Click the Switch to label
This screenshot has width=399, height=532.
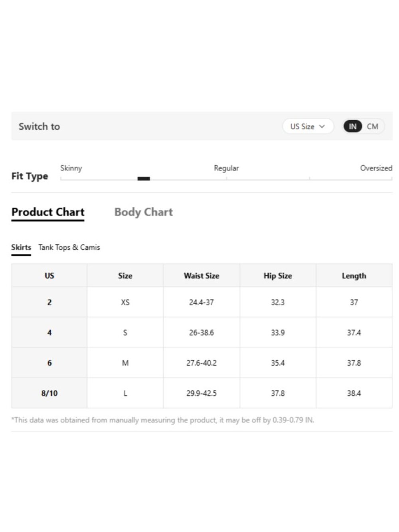(39, 127)
